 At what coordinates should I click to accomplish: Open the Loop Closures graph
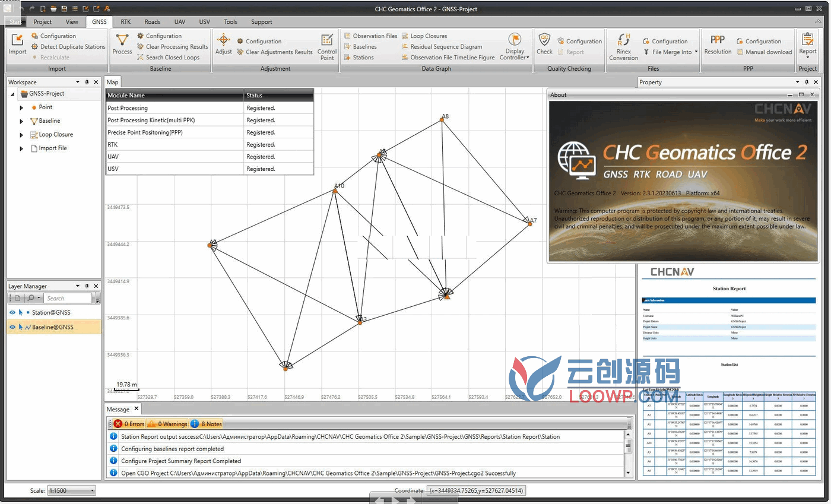424,36
